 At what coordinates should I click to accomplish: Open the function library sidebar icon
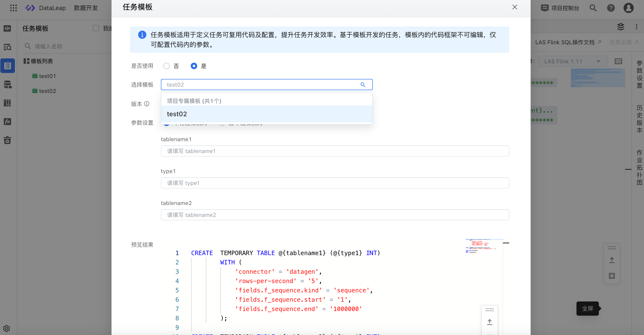click(x=7, y=122)
